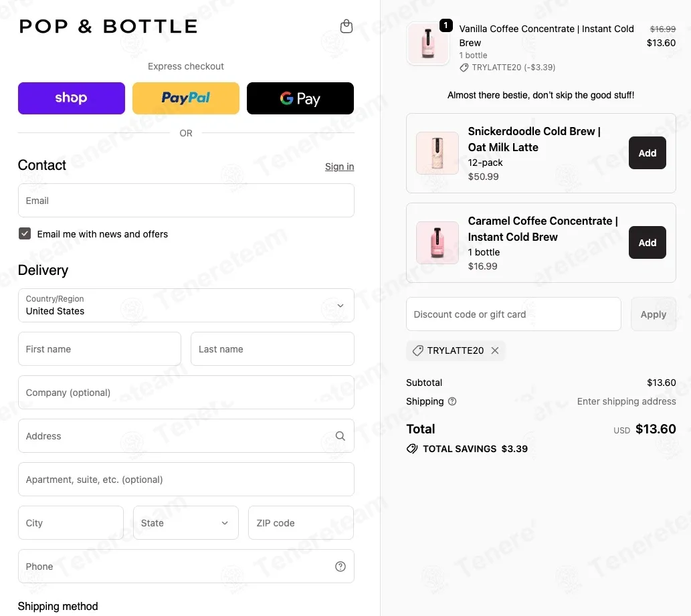
Task: Remove the TRYLATTE20 discount code
Action: (x=495, y=350)
